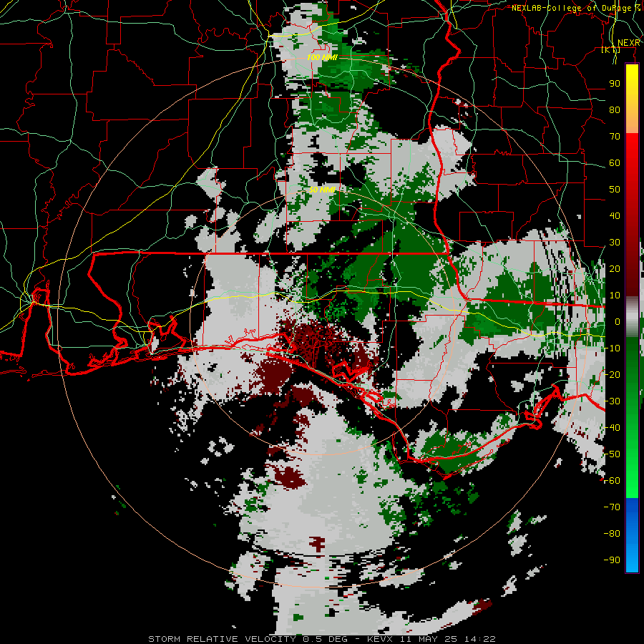
Task: Click the Storm Relative Velocity caption text
Action: [x=322, y=639]
